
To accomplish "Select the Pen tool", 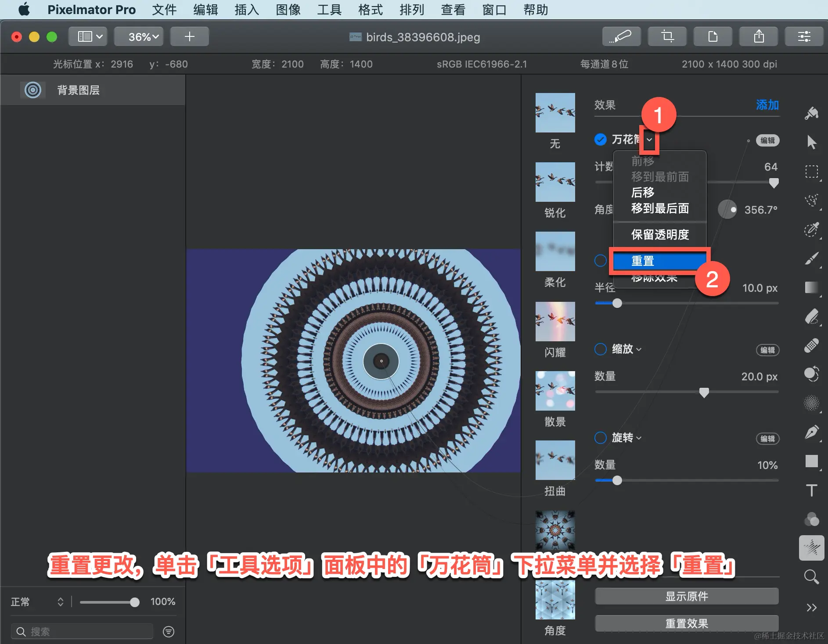I will (x=811, y=432).
